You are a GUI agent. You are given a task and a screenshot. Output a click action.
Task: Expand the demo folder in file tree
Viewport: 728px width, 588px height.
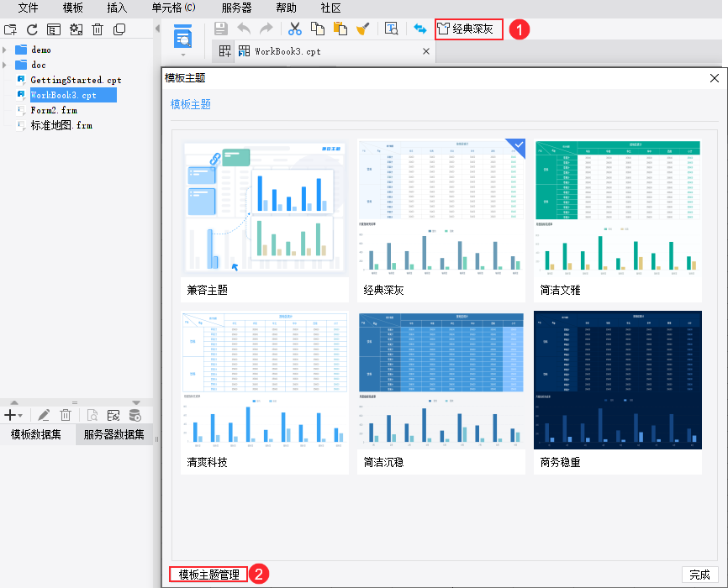click(6, 50)
